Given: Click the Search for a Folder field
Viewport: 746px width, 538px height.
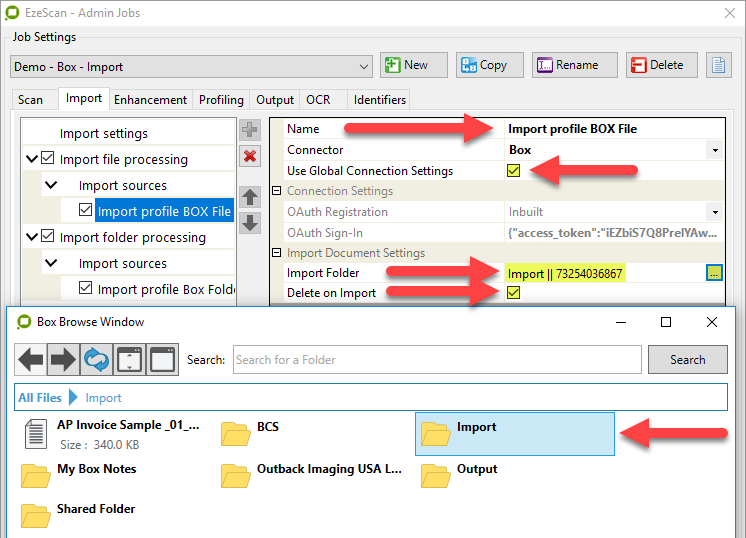Looking at the screenshot, I should (x=437, y=360).
